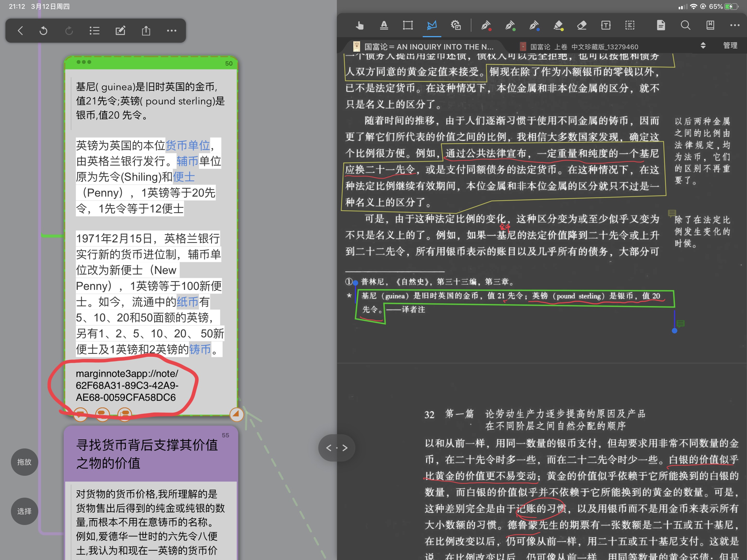The width and height of the screenshot is (747, 560).
Task: Tap the 选择 selection mode button
Action: pos(24,511)
